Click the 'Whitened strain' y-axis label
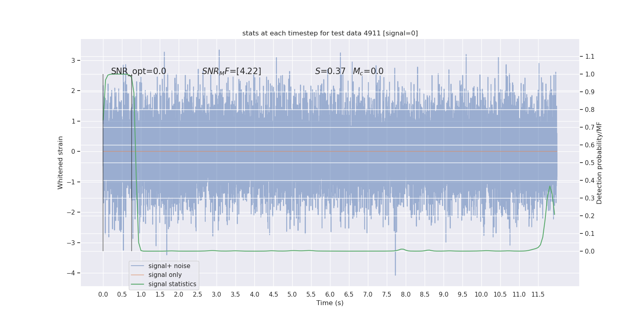644x322 pixels. click(60, 163)
